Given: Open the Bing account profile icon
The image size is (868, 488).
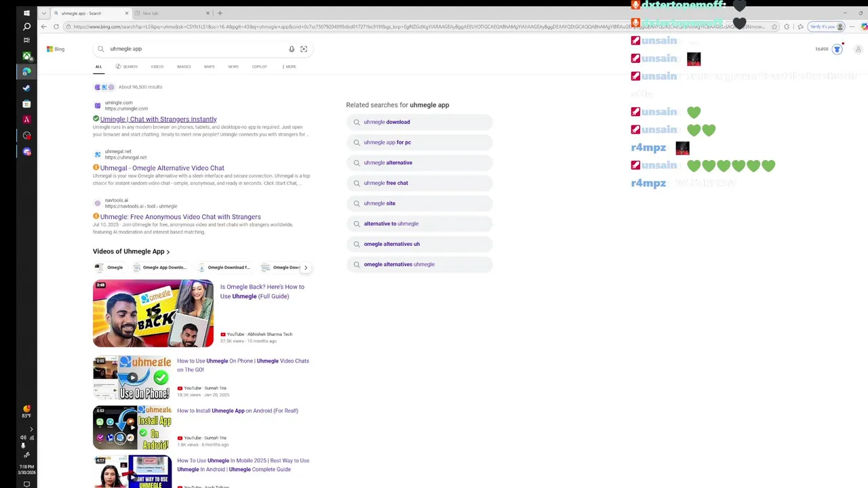Looking at the screenshot, I should click(858, 49).
